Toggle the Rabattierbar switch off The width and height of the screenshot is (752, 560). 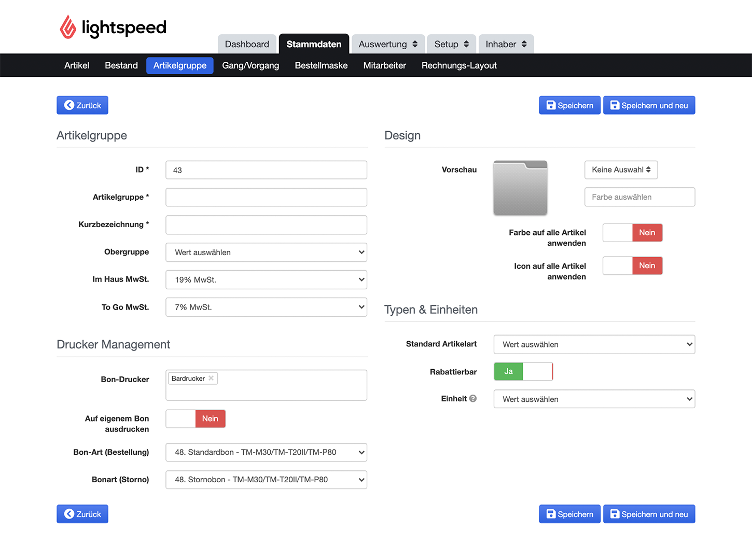[523, 372]
